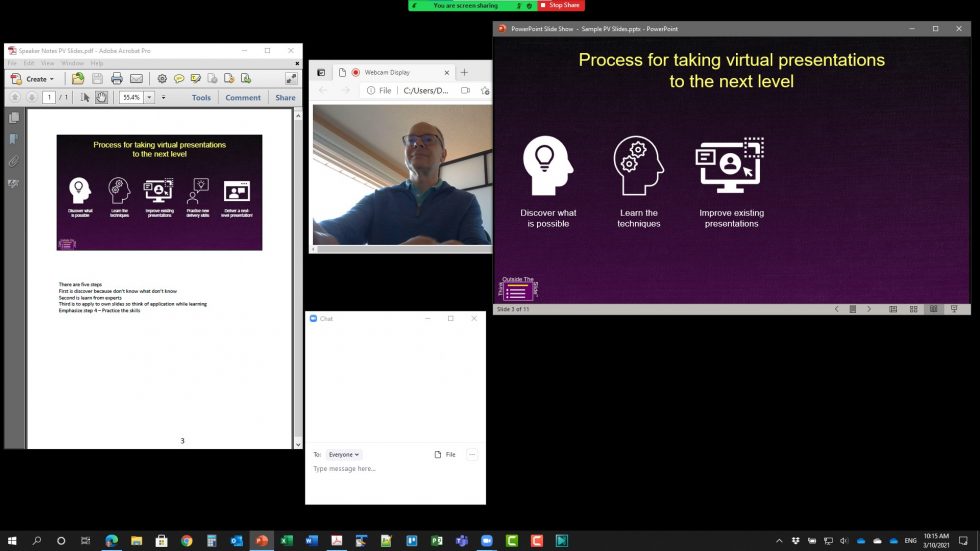Open a new browser tab with plus
Screen dimensions: 980x551
464,72
